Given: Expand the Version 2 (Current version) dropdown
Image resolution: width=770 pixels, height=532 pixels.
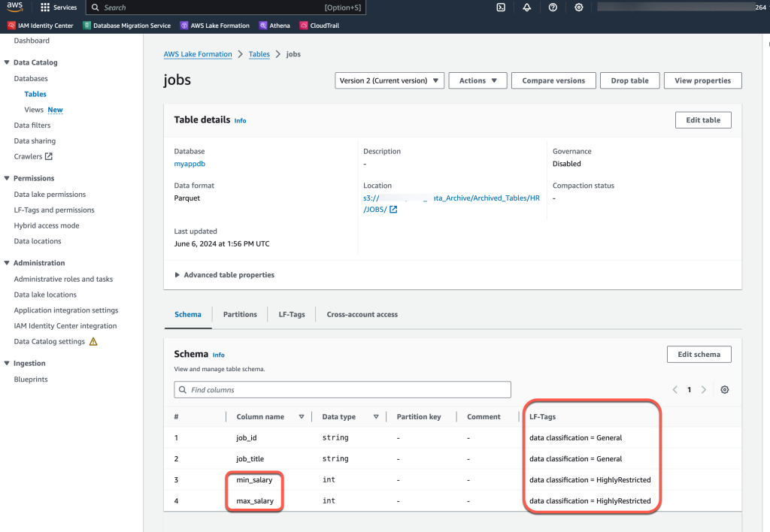Looking at the screenshot, I should (x=389, y=80).
